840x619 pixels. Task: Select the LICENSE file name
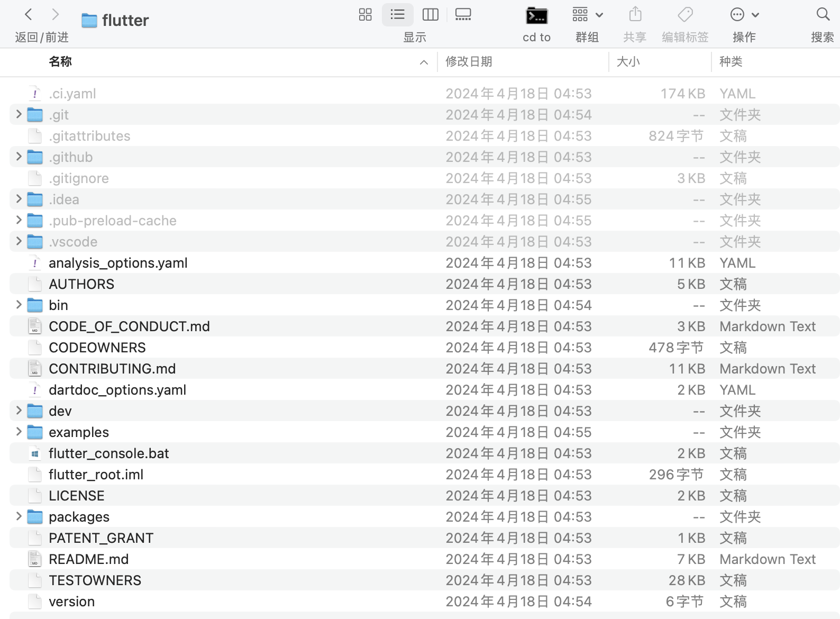pos(77,496)
